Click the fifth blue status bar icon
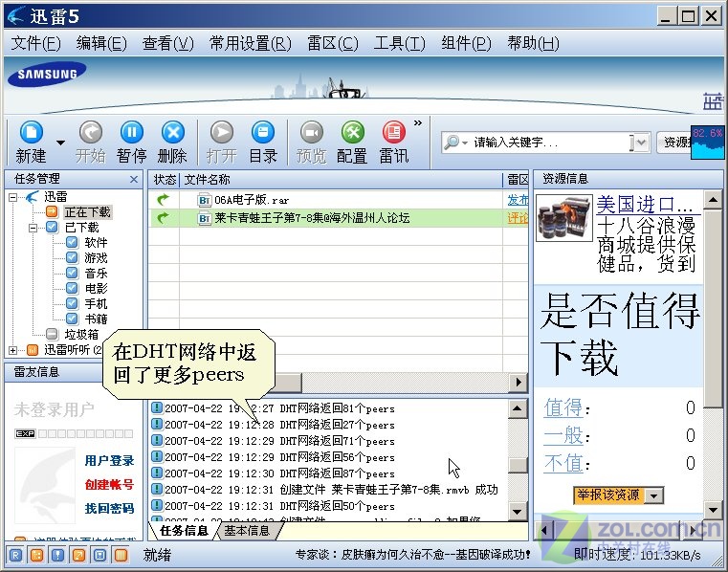728x572 pixels. pyautogui.click(x=99, y=555)
